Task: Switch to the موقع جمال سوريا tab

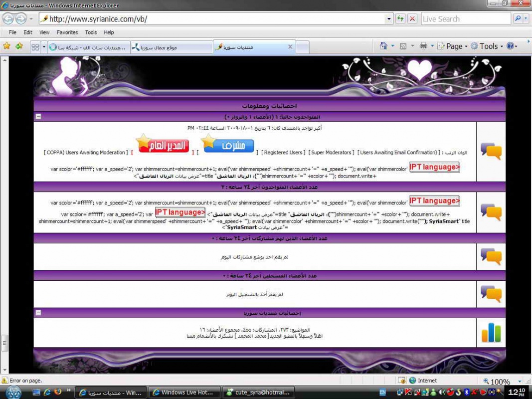Action: [171, 47]
